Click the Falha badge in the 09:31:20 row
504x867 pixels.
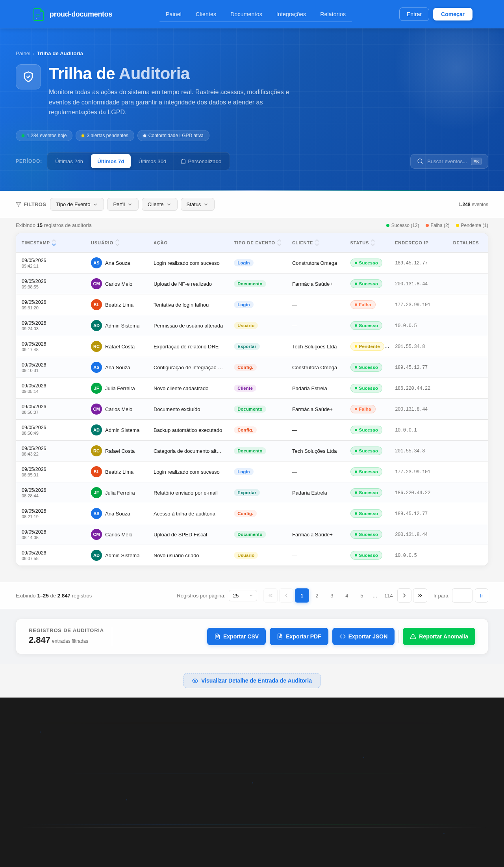pos(363,305)
